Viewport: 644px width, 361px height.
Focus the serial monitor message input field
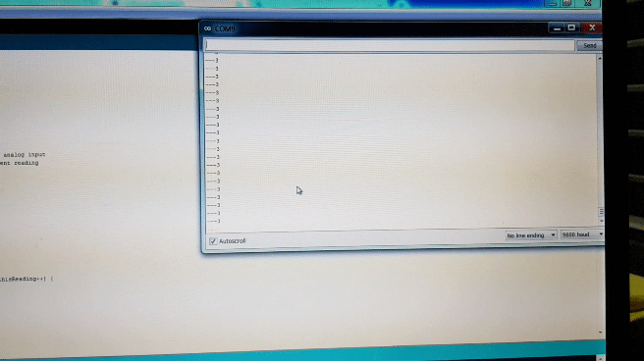(x=390, y=45)
